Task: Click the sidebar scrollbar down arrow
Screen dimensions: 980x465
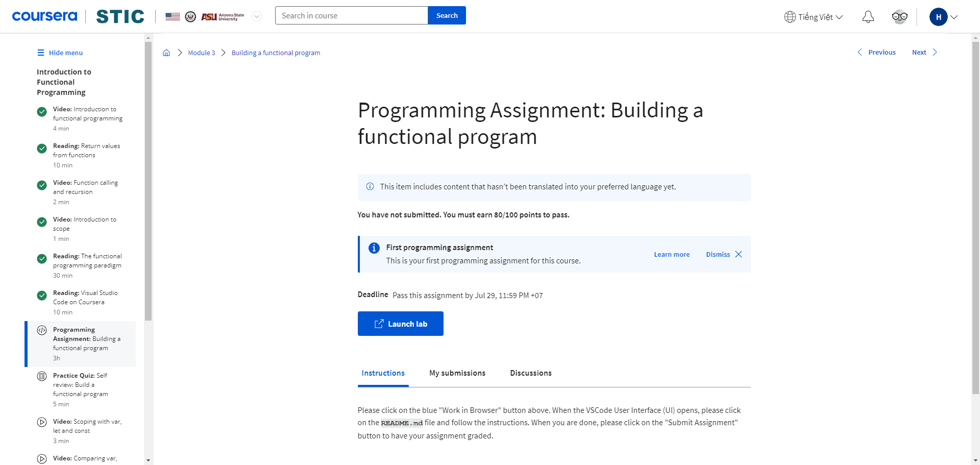Action: (x=148, y=460)
